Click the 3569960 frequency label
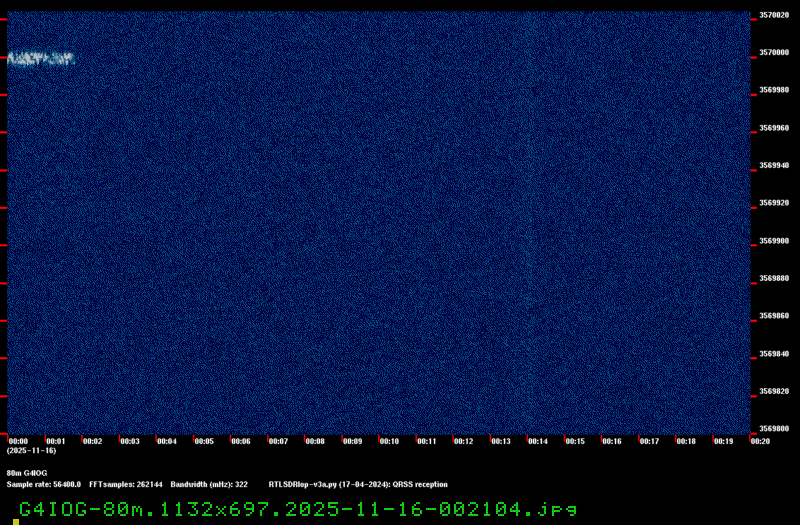The height and width of the screenshot is (525, 800). pyautogui.click(x=774, y=128)
